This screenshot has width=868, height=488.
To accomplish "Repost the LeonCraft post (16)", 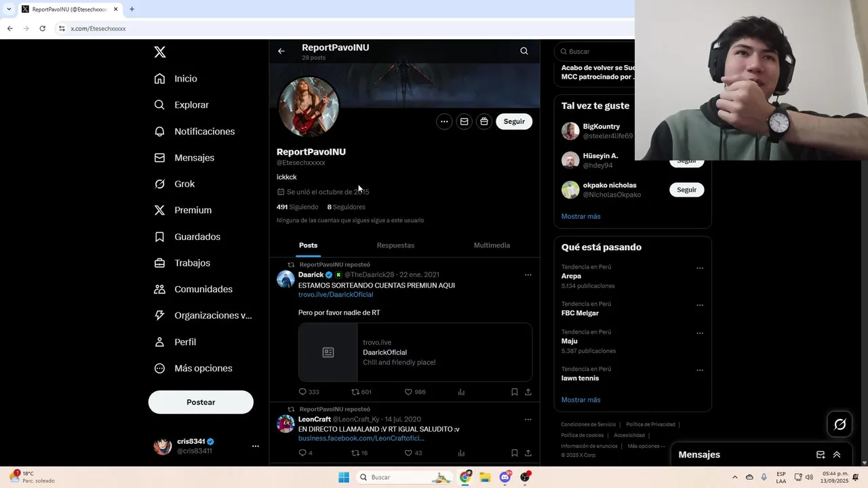I will (359, 453).
